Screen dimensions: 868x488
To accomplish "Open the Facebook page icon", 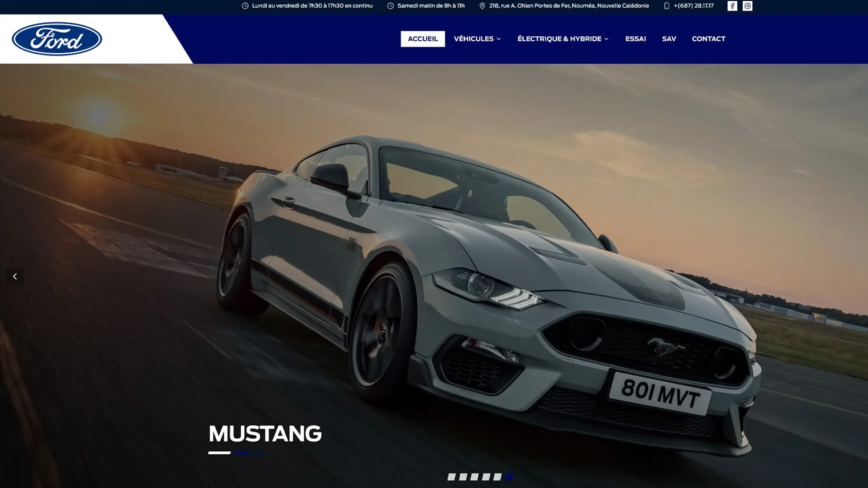I will (x=732, y=6).
